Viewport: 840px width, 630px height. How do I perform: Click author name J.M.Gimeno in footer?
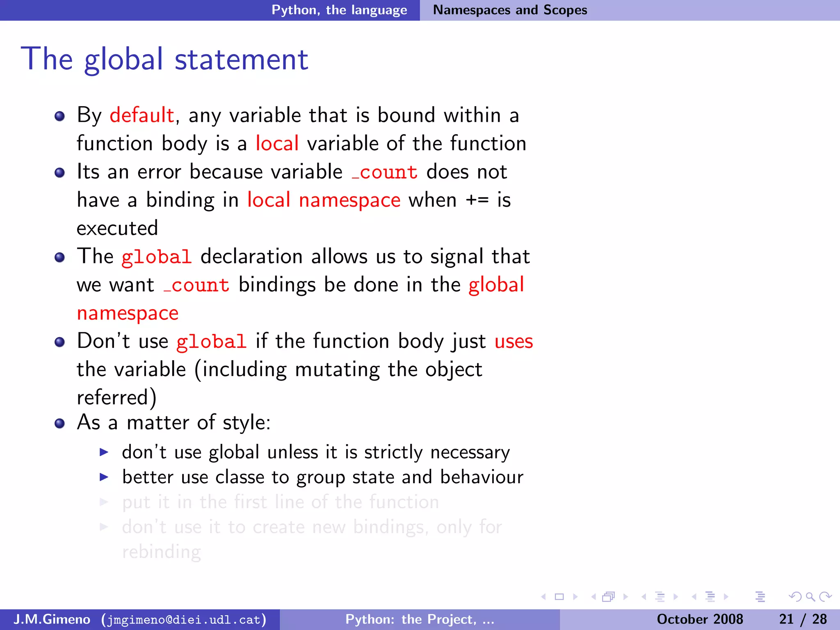tap(52, 619)
